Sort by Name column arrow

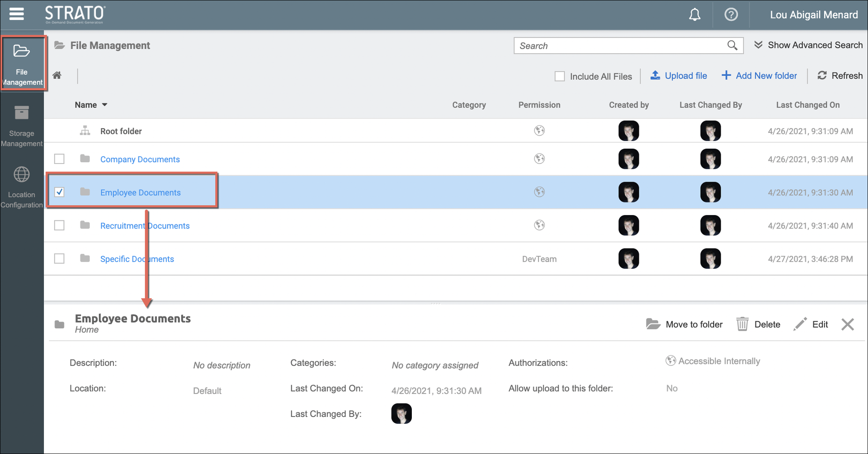click(104, 105)
